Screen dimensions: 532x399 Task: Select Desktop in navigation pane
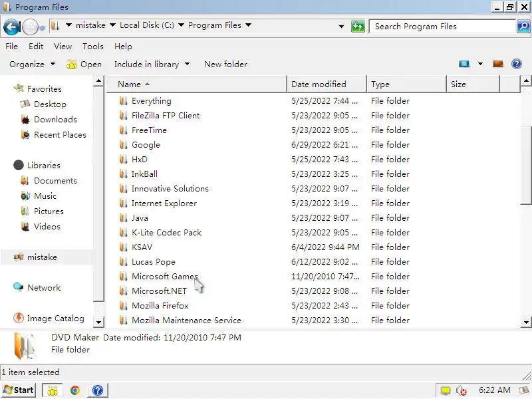(x=50, y=104)
